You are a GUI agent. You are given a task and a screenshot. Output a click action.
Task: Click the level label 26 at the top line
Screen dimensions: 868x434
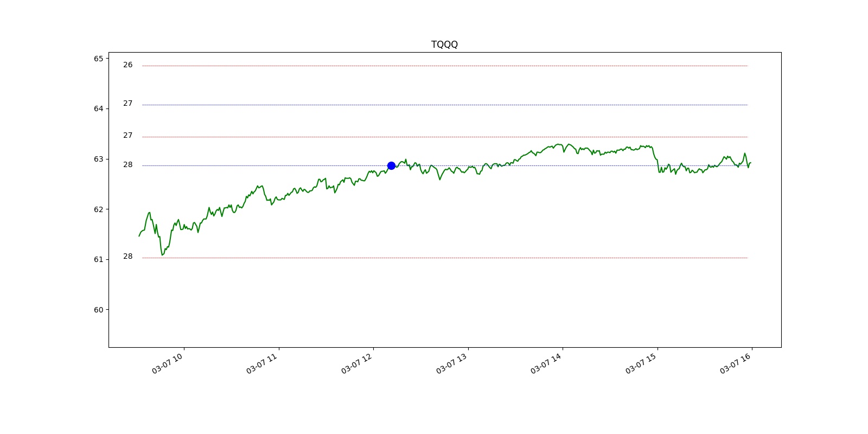[127, 65]
